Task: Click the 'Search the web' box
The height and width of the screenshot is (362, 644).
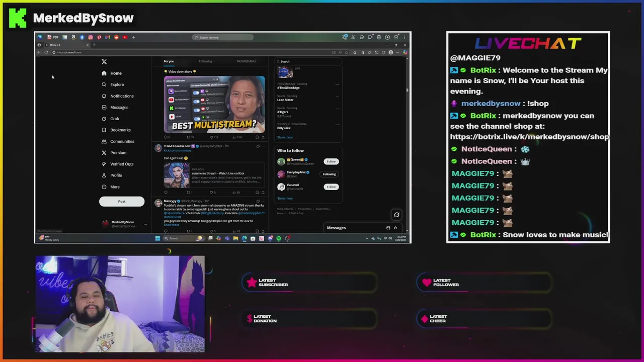Action: point(223,37)
